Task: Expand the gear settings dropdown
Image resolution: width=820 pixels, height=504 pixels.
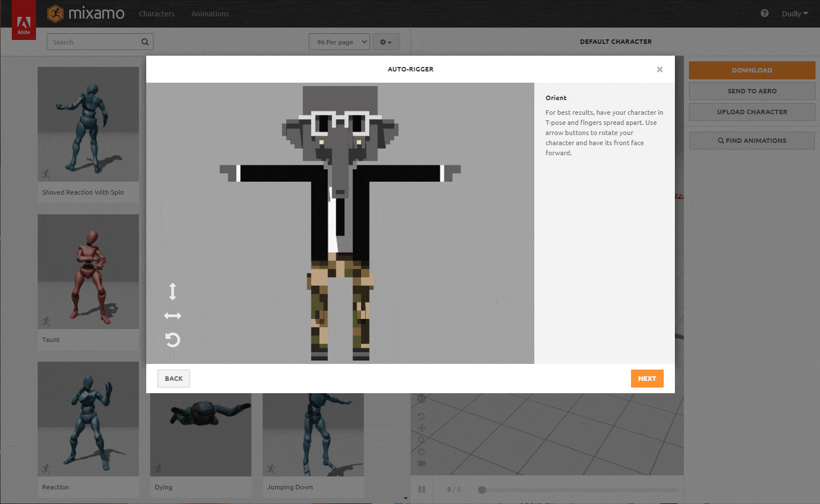Action: point(386,42)
